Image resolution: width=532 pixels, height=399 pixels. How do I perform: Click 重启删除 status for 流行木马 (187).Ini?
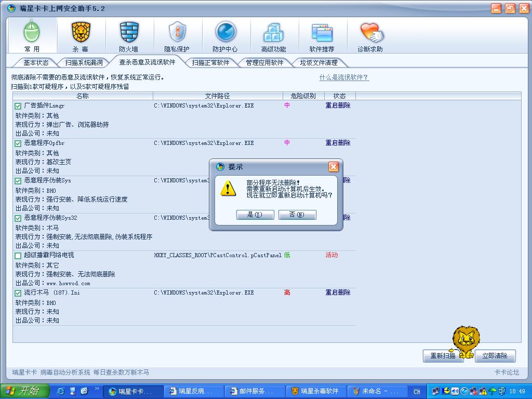click(338, 292)
